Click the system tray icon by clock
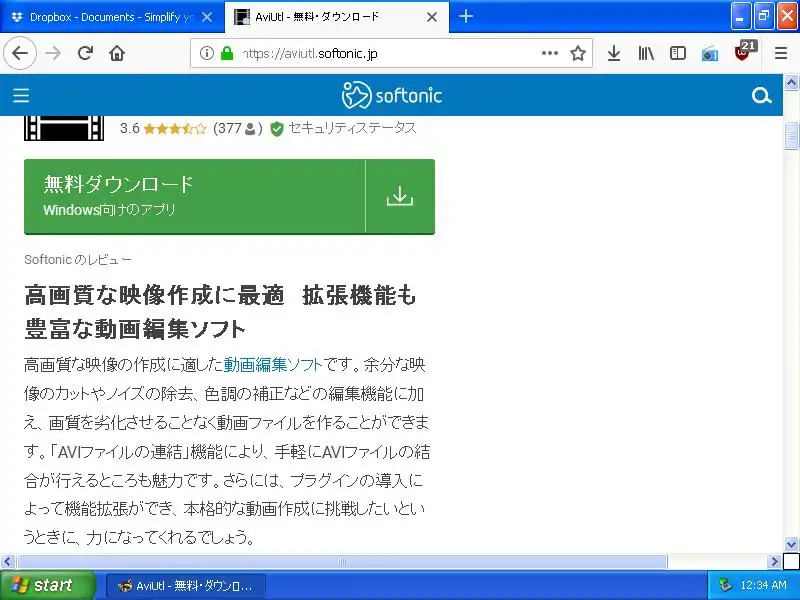 point(725,585)
